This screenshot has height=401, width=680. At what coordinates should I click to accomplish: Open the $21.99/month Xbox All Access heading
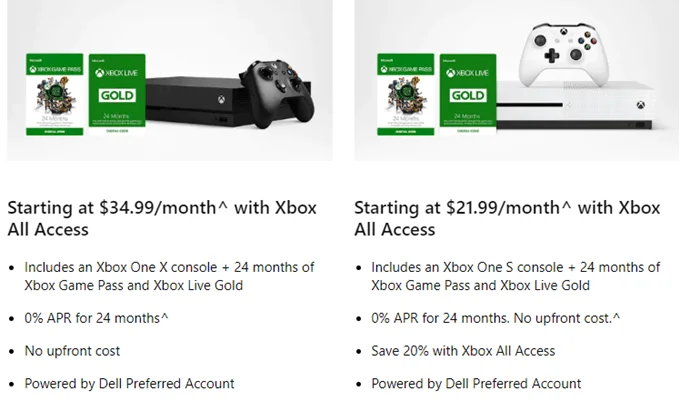507,218
